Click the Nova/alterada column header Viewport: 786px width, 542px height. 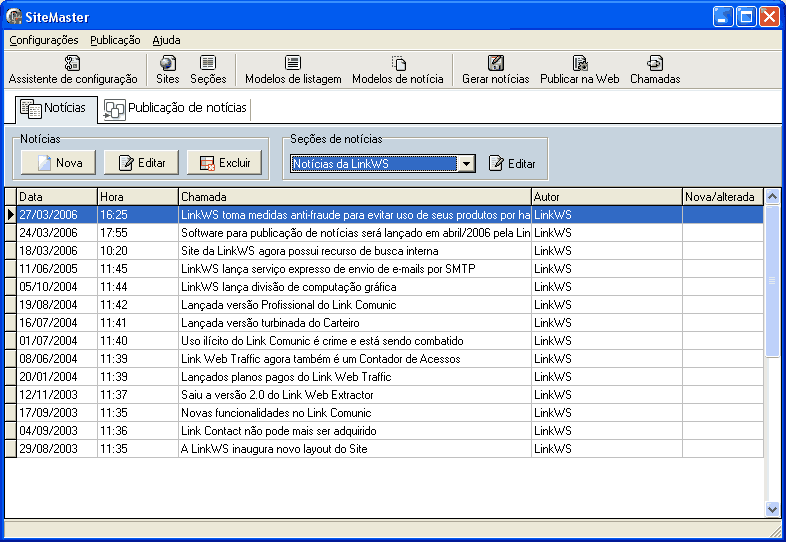(723, 197)
